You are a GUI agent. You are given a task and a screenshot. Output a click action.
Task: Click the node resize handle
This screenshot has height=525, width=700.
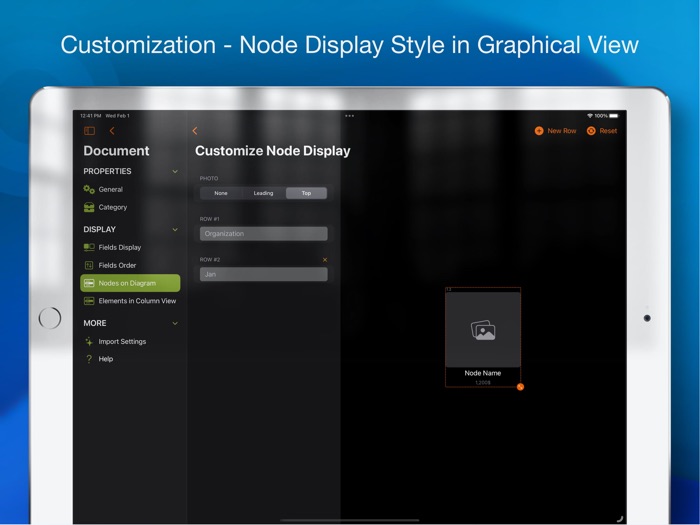point(520,387)
